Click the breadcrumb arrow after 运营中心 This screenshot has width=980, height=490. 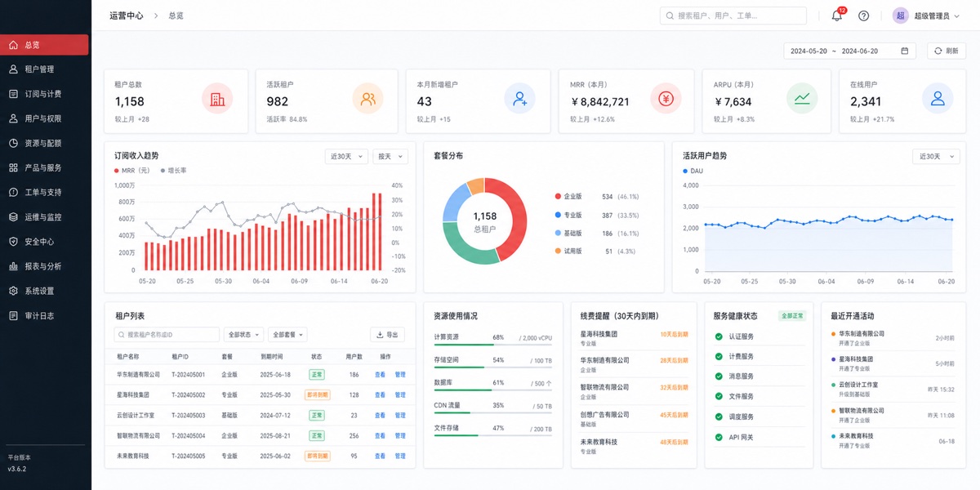point(155,16)
